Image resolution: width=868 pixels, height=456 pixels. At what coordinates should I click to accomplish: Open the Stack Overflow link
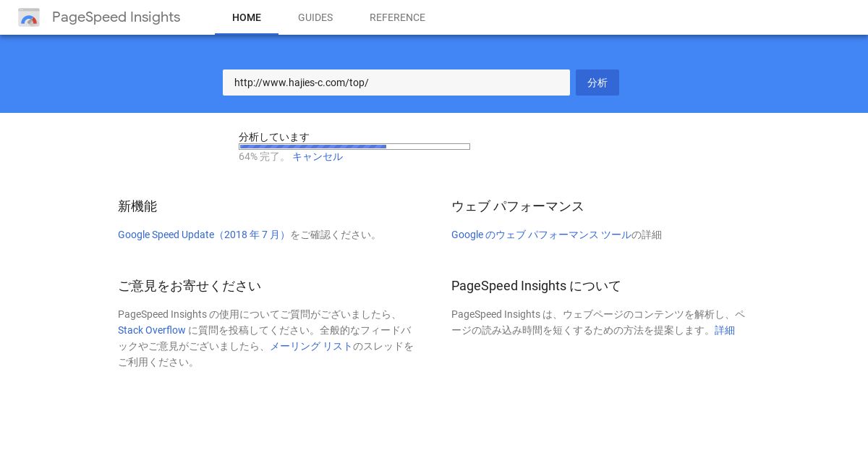(x=152, y=330)
